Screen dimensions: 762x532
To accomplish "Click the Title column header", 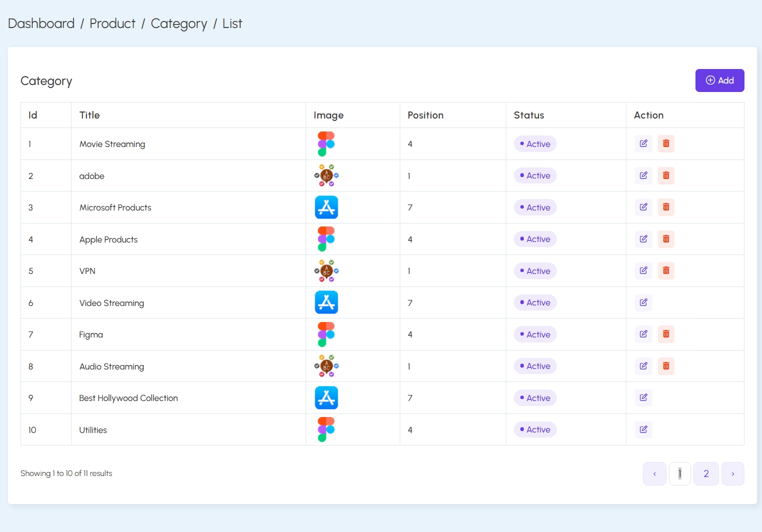I will pyautogui.click(x=90, y=115).
